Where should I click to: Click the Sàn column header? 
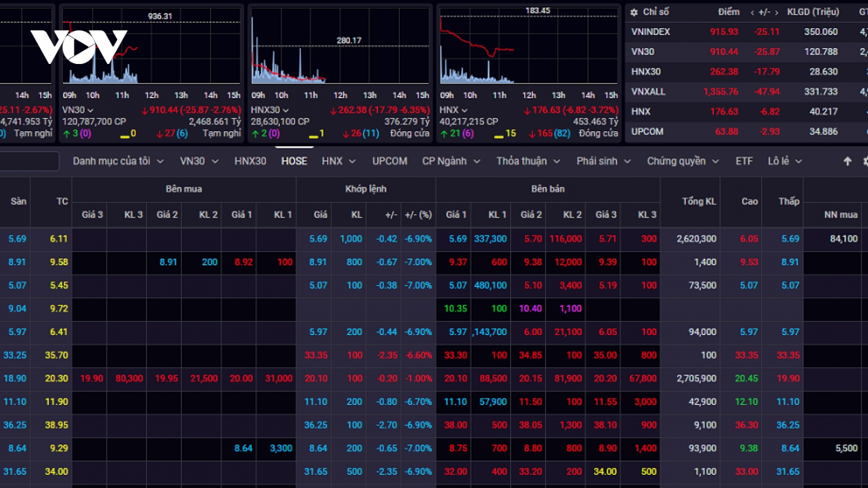coord(18,202)
